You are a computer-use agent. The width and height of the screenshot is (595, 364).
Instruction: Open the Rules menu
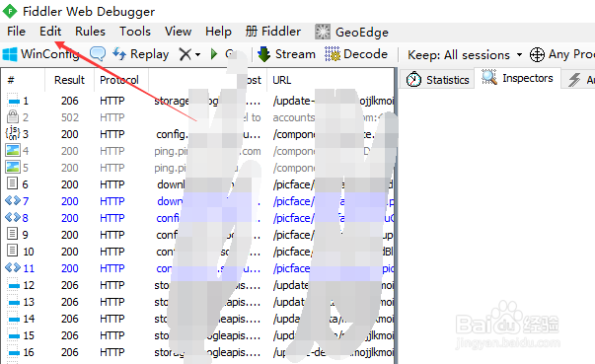[x=90, y=32]
